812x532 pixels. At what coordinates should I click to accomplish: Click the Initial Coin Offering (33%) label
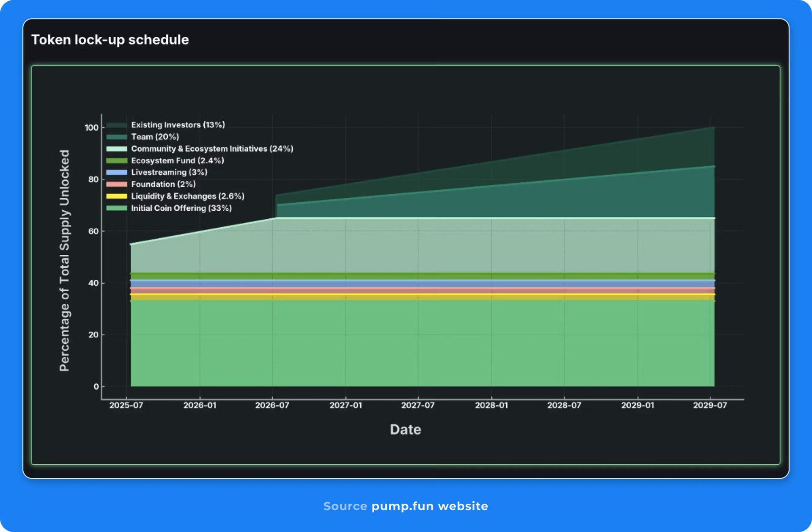(x=181, y=208)
